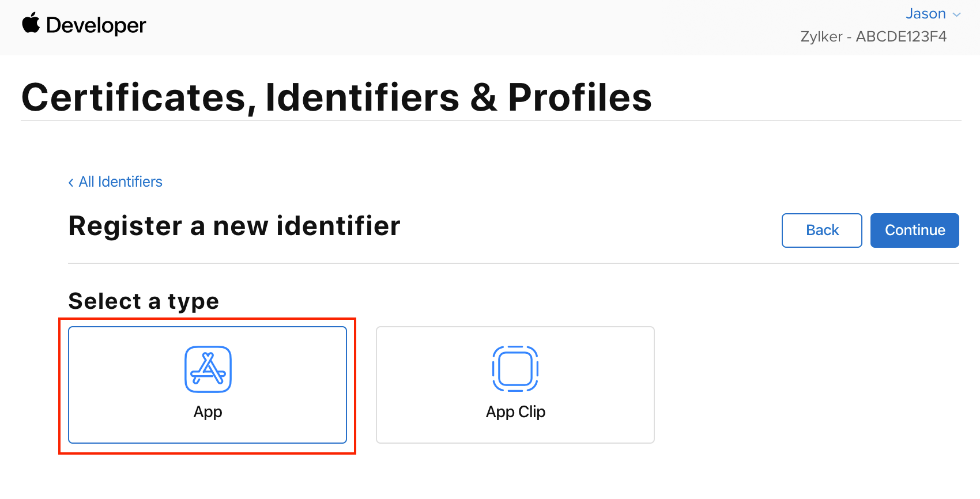Open the Jason account menu

pos(925,14)
